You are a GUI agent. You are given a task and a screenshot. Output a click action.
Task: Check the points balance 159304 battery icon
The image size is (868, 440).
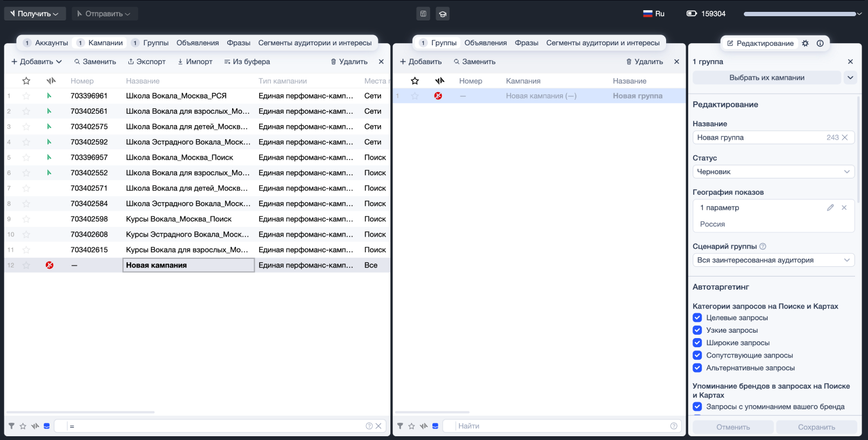click(x=691, y=13)
